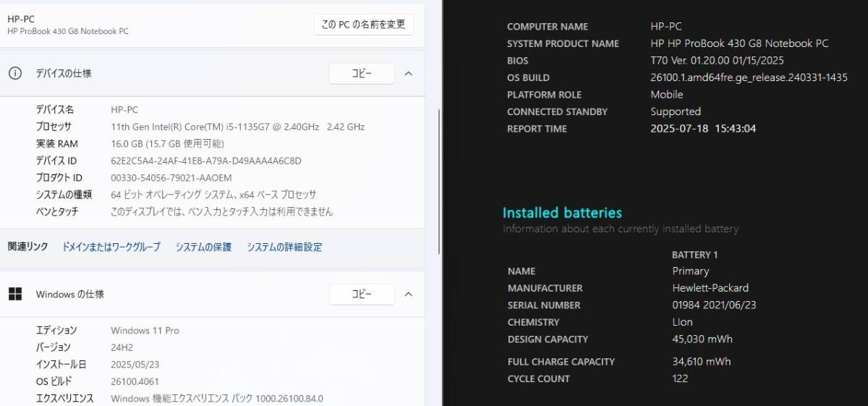
Task: Select COMPUTER NAME value in battery report
Action: 666,26
